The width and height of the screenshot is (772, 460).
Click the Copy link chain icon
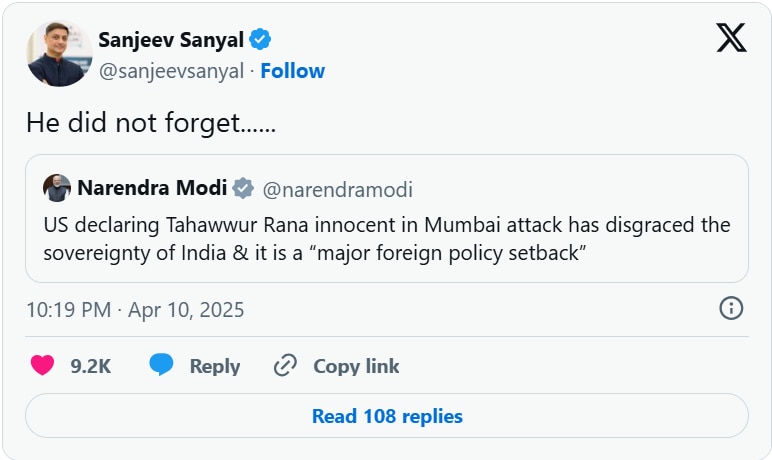286,366
